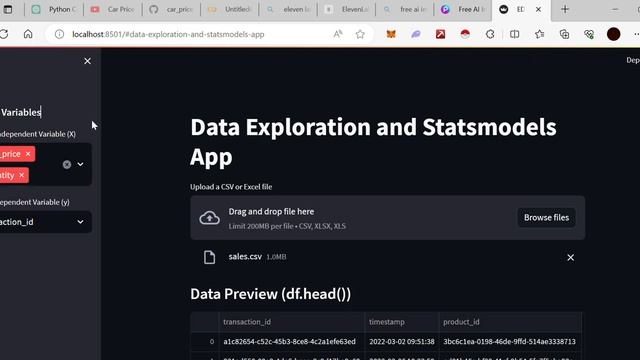Click the browser refresh button
Image resolution: width=640 pixels, height=360 pixels.
click(4, 34)
